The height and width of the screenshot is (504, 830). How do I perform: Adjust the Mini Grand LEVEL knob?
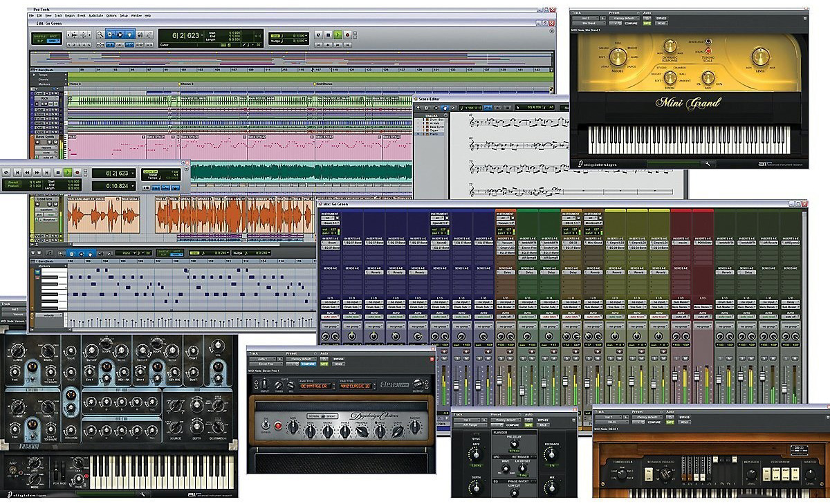click(761, 57)
